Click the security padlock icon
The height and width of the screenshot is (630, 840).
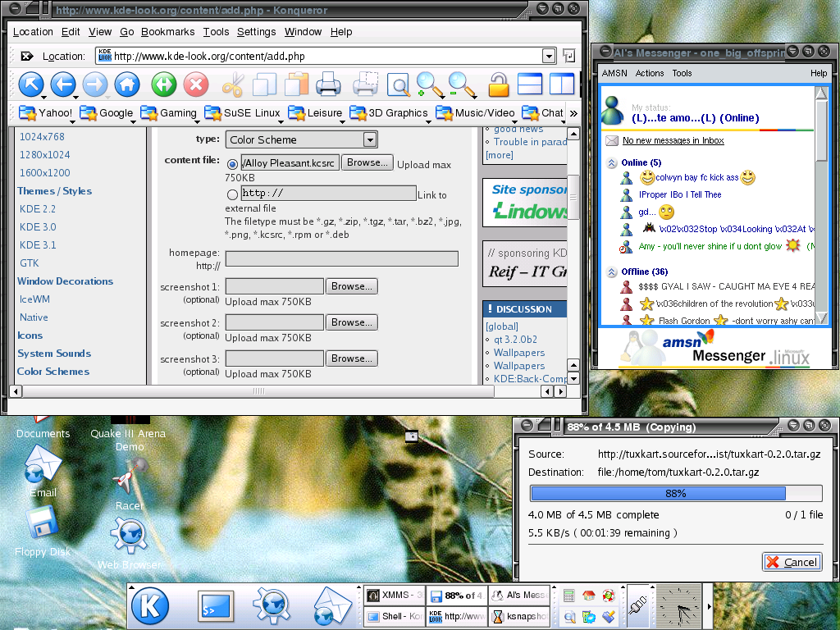point(498,84)
